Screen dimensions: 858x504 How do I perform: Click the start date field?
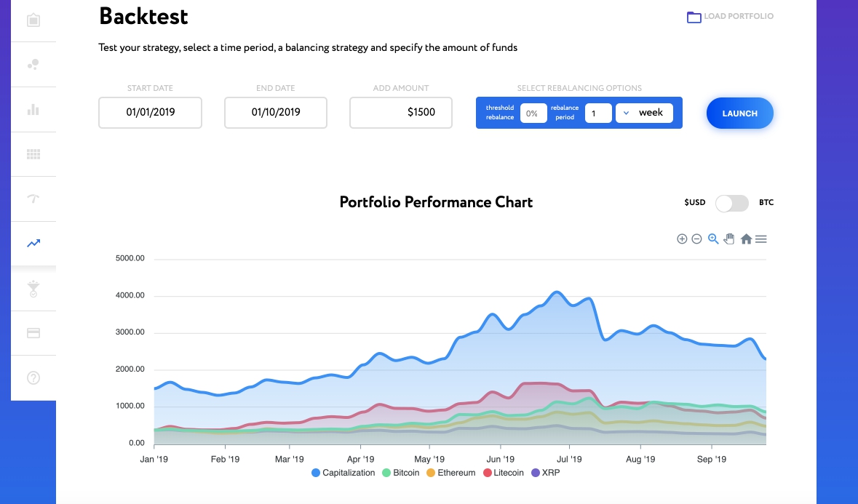point(150,113)
